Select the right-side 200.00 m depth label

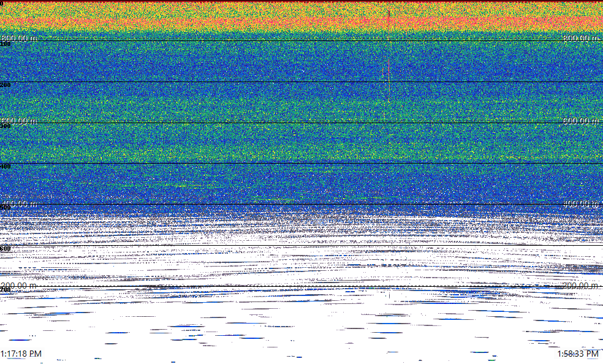click(x=581, y=286)
